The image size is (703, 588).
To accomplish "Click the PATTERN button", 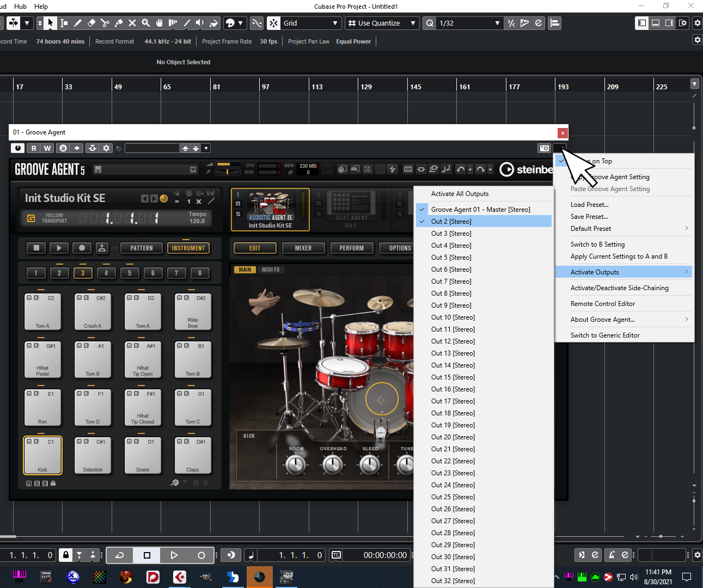I will (x=142, y=248).
